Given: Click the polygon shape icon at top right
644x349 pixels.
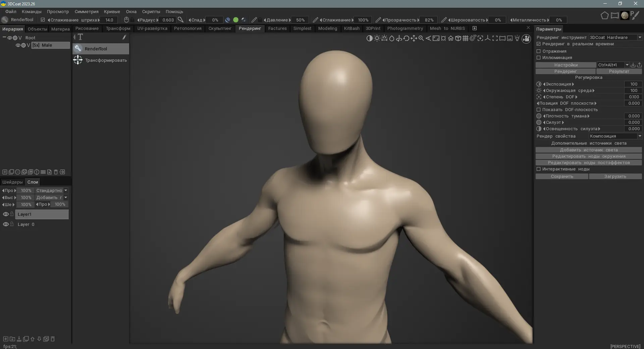Looking at the screenshot, I should (x=604, y=15).
